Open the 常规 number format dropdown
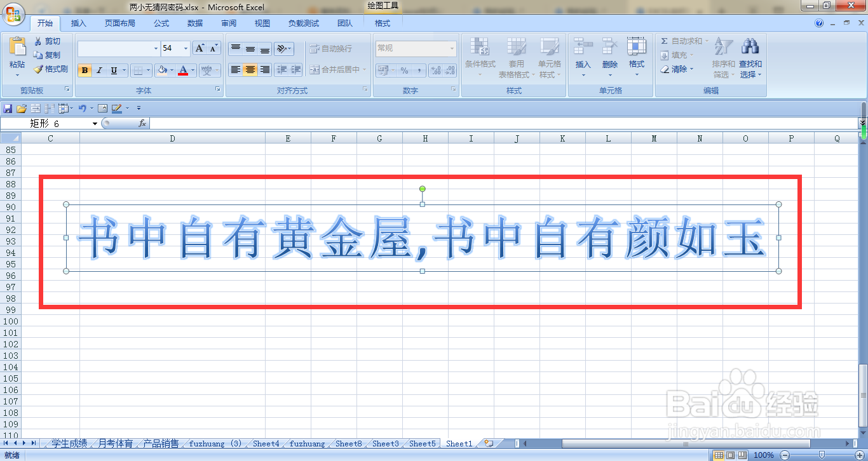868x461 pixels. point(452,48)
